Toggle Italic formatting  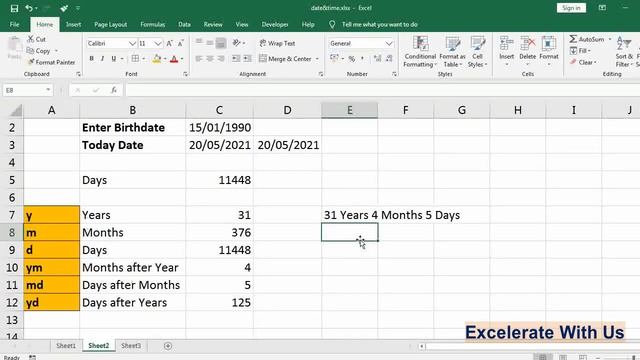pyautogui.click(x=102, y=59)
